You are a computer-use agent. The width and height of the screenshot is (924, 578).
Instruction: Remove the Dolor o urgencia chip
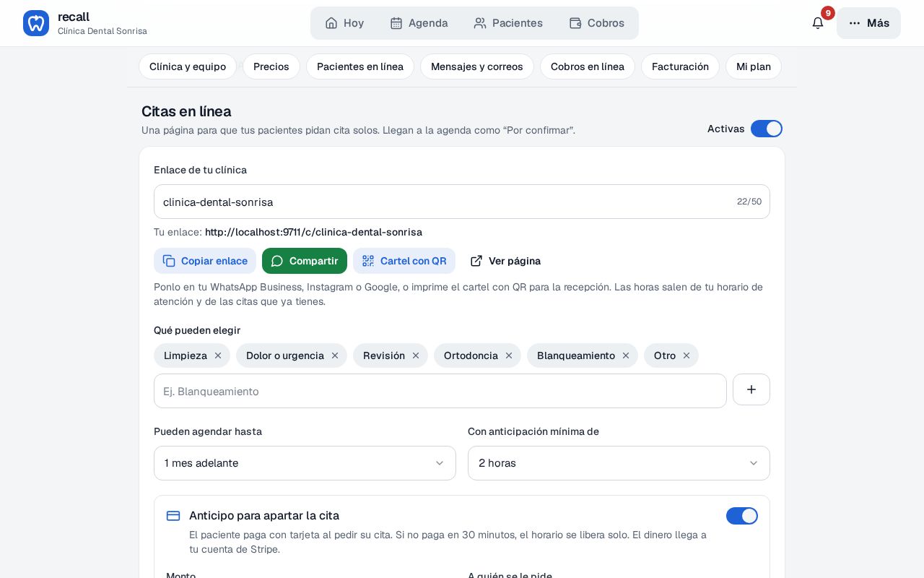pos(335,355)
